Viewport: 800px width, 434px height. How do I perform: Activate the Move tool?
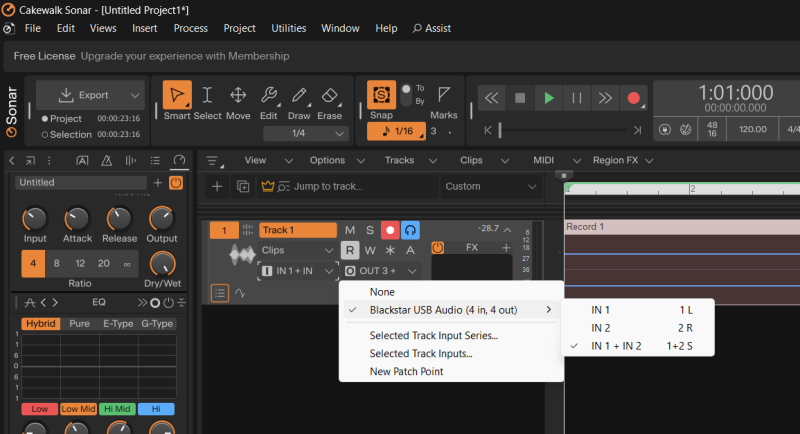[238, 96]
